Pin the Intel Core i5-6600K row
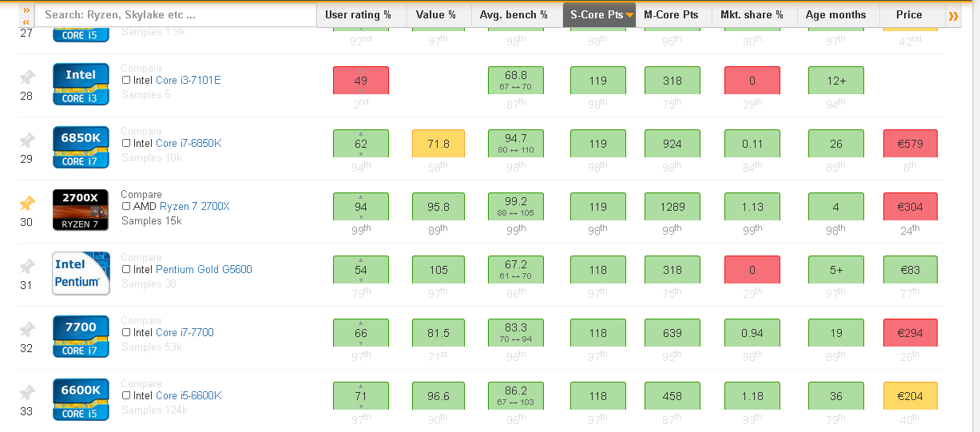The height and width of the screenshot is (432, 980). coord(27,393)
